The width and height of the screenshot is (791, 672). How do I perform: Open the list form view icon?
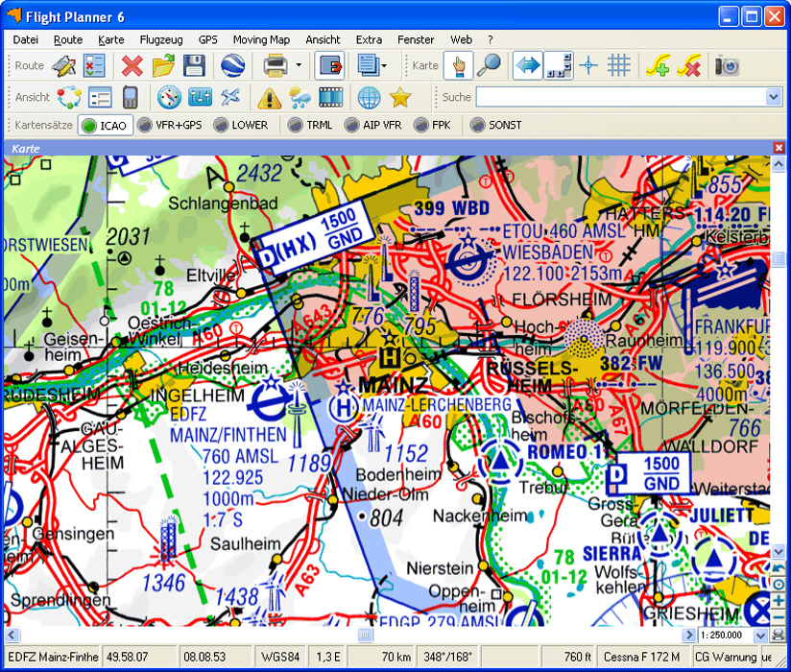point(100,97)
